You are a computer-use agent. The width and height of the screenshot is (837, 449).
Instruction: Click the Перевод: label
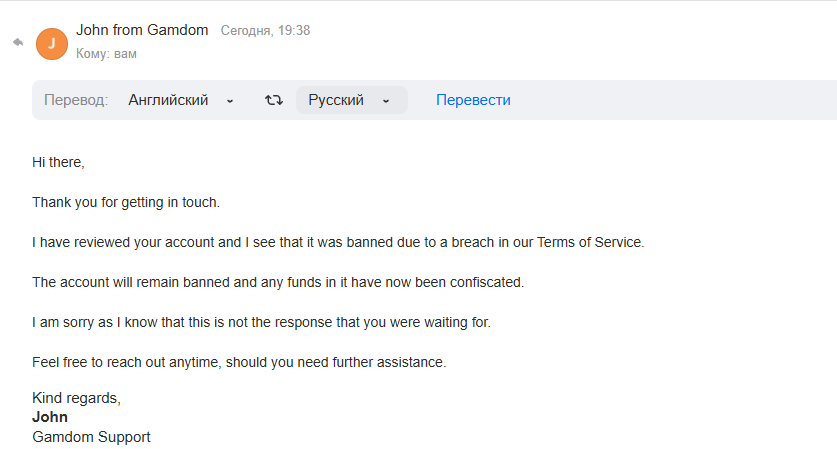76,100
